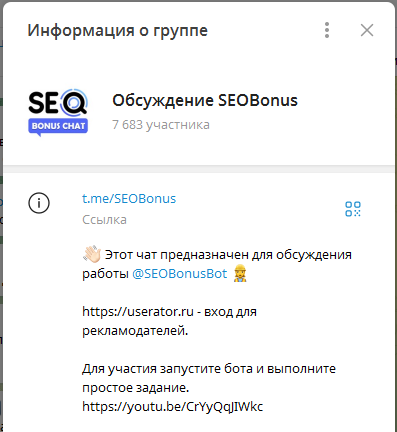Click the 7 683 участника member count
The width and height of the screenshot is (397, 432).
[x=161, y=125]
